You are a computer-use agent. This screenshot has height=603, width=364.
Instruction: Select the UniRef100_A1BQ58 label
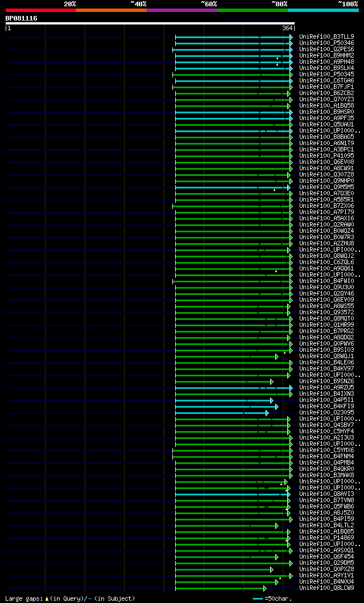pos(327,106)
